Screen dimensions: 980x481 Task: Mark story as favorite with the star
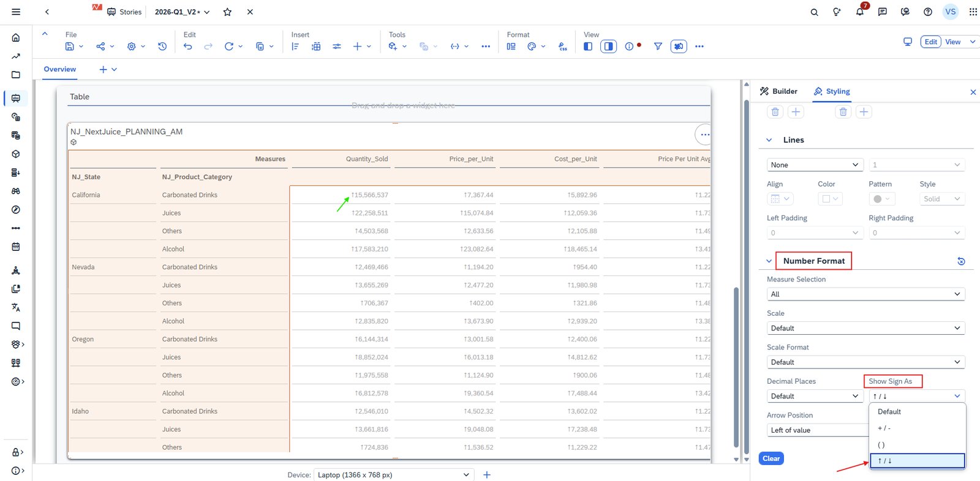(x=227, y=12)
